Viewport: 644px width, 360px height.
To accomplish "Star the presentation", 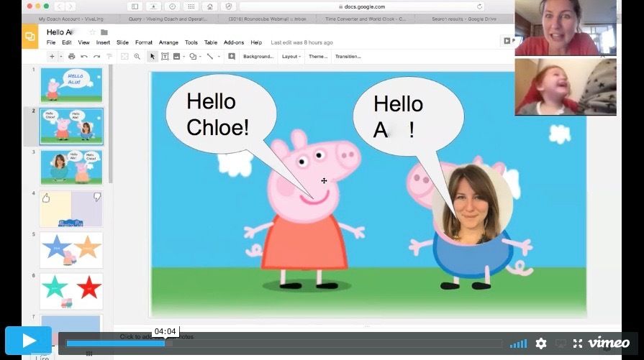I will click(92, 32).
